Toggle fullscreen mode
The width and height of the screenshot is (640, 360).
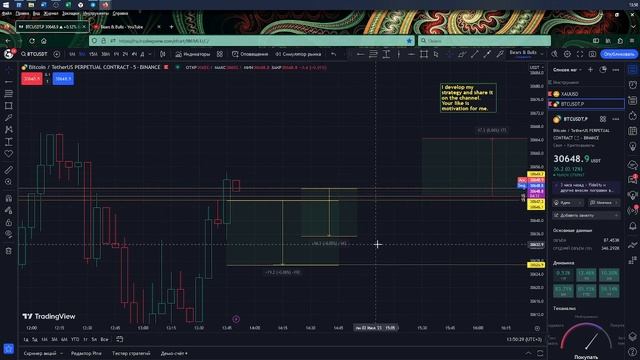tap(580, 54)
